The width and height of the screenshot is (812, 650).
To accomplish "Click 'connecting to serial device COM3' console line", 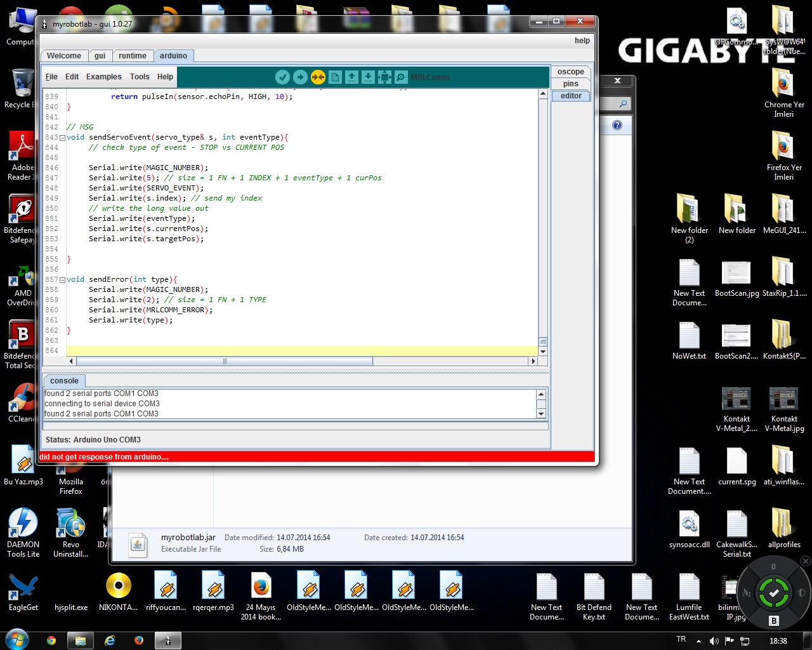I will (102, 404).
